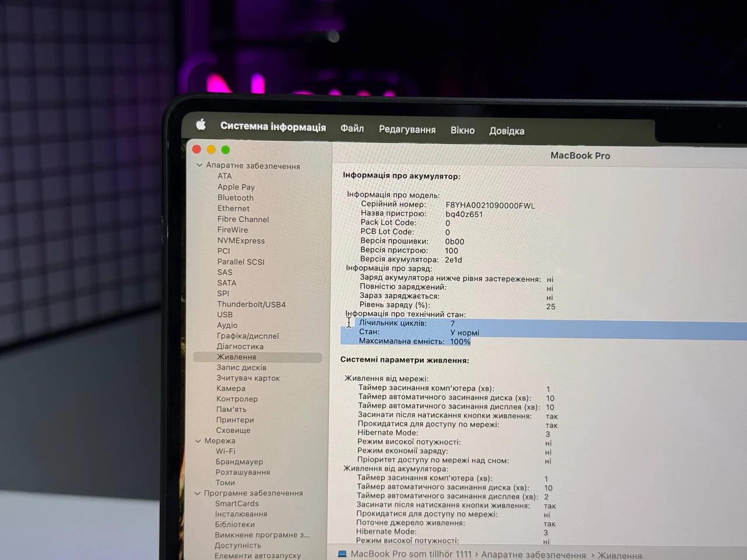
Task: Select Сховище in the sidebar
Action: coord(233,430)
